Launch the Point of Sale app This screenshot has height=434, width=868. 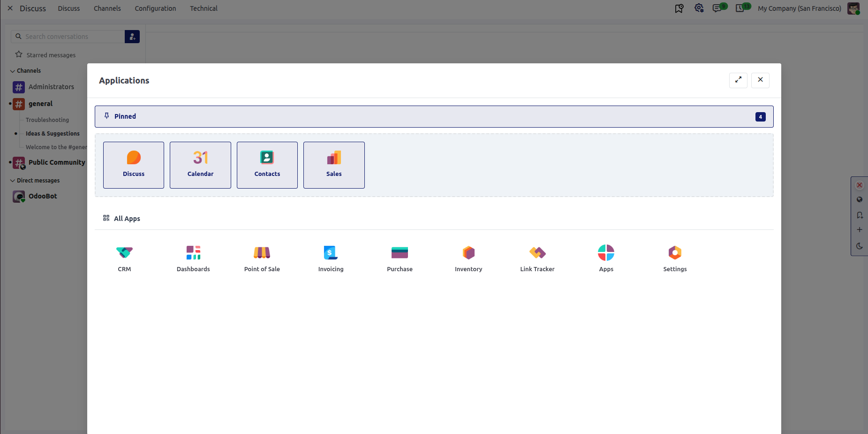coord(262,253)
